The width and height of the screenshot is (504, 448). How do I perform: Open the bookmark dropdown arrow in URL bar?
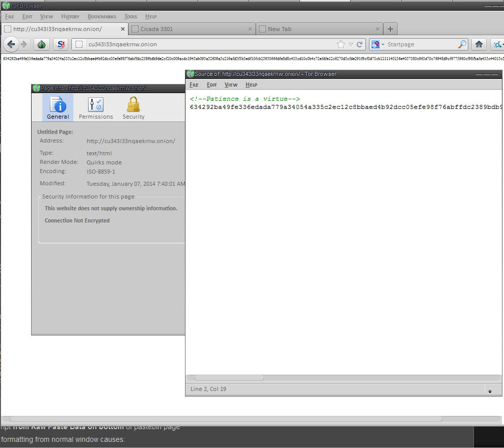tap(351, 44)
